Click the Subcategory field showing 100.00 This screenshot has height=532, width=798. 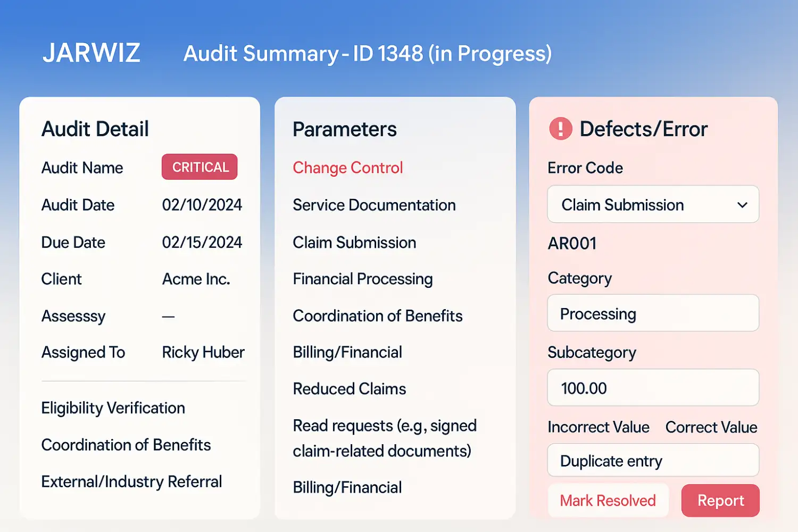[653, 388]
